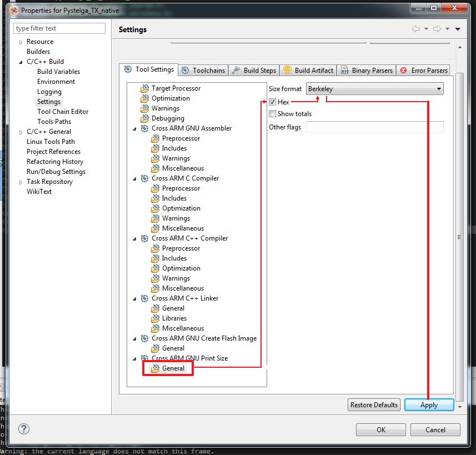Click the Target Processor folder icon
The image size is (476, 455).
[x=145, y=88]
